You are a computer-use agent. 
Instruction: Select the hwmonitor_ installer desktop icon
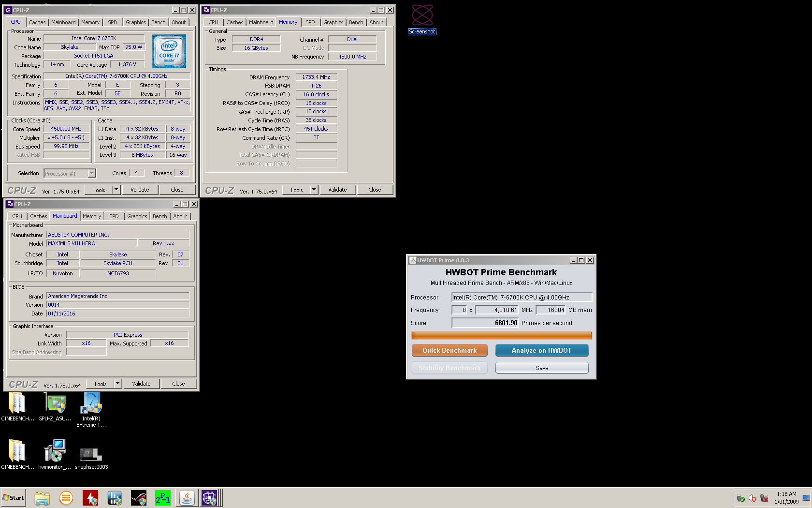(x=55, y=455)
